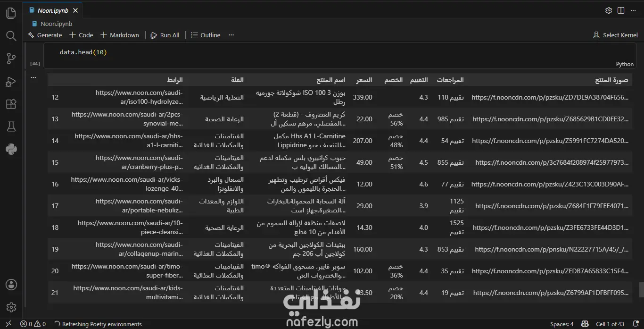Click price 14.30 cell
The image size is (644, 329).
click(x=364, y=228)
